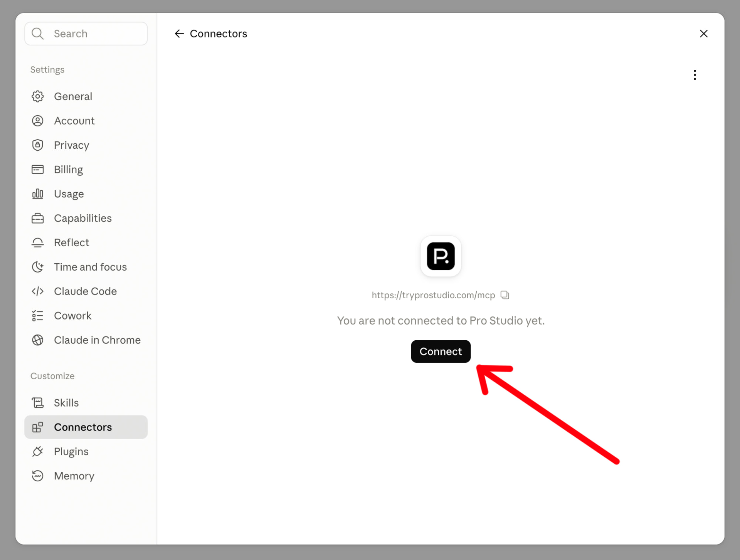This screenshot has height=560, width=740.
Task: Open the Memory section
Action: click(86, 476)
